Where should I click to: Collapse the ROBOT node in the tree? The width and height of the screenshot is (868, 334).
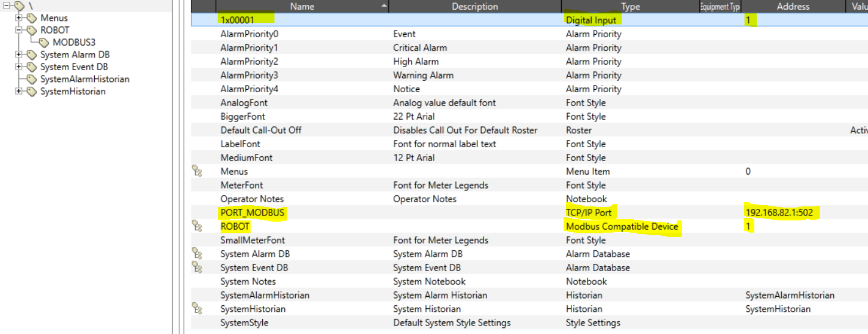[x=19, y=30]
